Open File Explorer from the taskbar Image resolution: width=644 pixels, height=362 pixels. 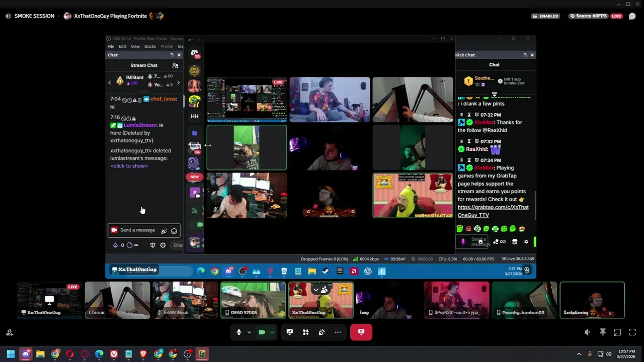click(x=40, y=354)
